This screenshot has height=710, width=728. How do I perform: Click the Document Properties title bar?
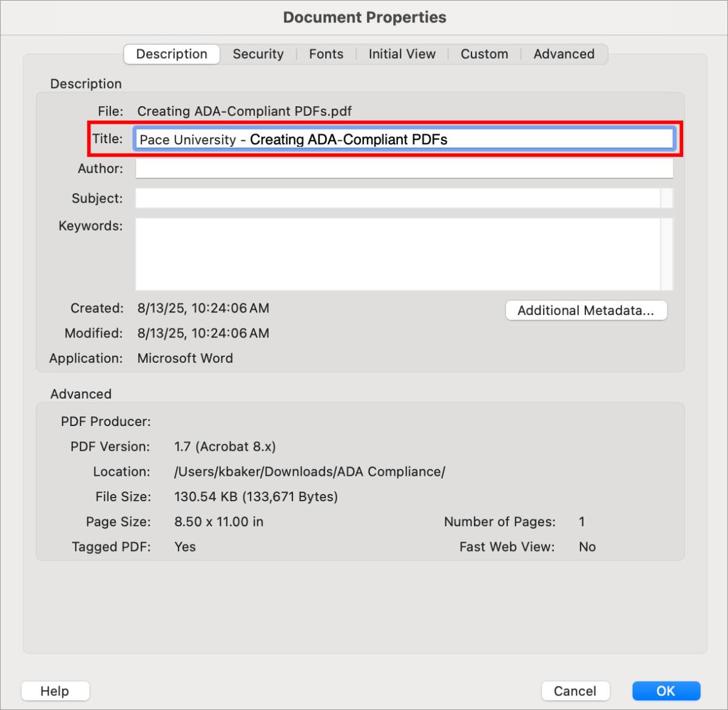(363, 17)
